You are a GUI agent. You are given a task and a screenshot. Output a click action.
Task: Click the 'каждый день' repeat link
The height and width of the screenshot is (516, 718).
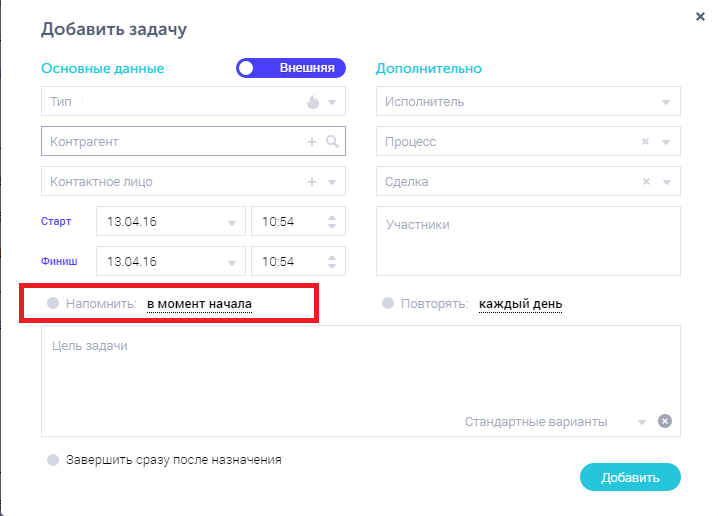pos(520,303)
